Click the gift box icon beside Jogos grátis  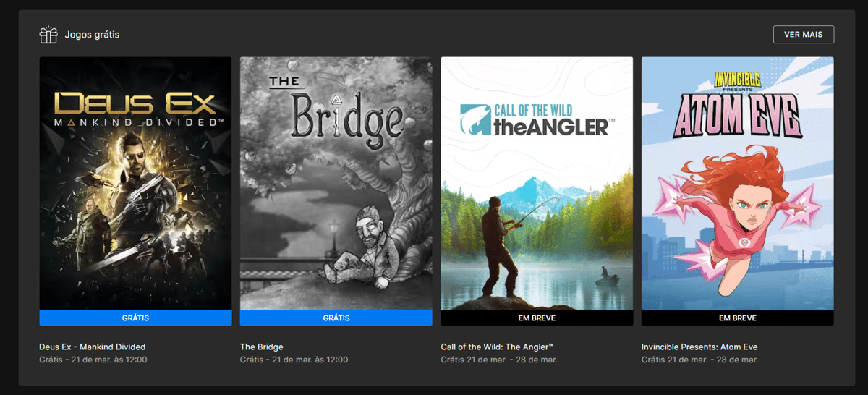pos(48,34)
